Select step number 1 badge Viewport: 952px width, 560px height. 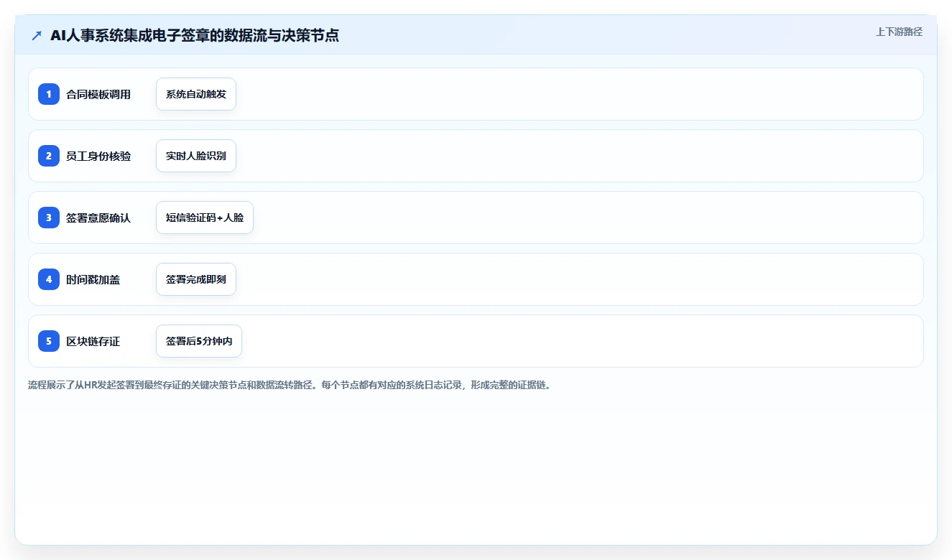49,94
